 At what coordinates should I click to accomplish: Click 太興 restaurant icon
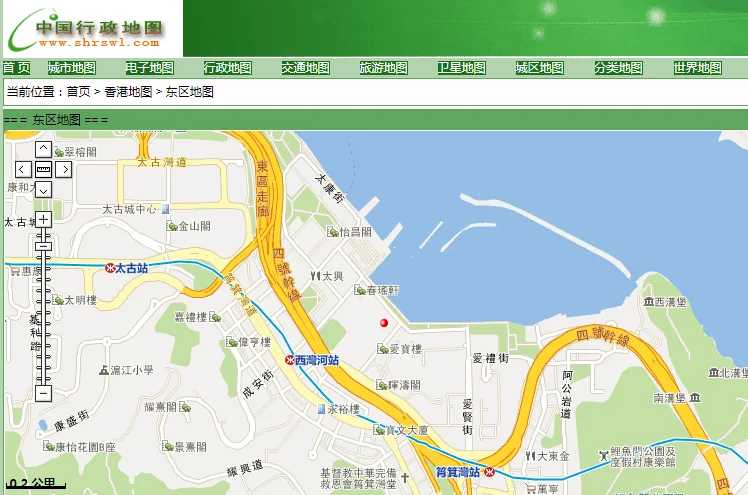click(315, 276)
